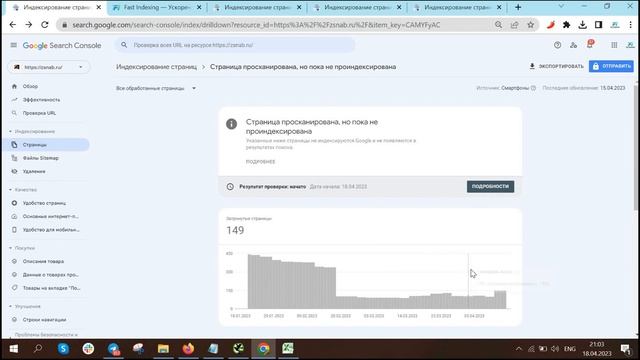Close the Fast Indexing tab
640x360 pixels.
click(x=199, y=7)
